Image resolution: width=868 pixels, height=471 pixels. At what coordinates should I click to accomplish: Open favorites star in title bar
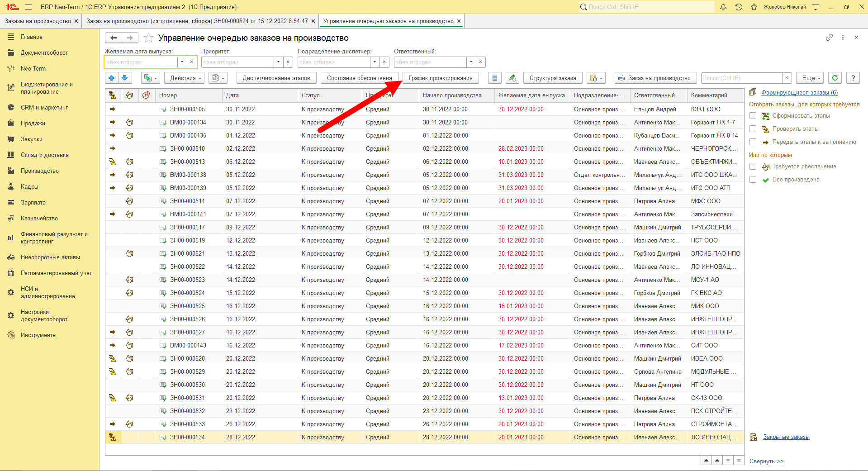754,7
